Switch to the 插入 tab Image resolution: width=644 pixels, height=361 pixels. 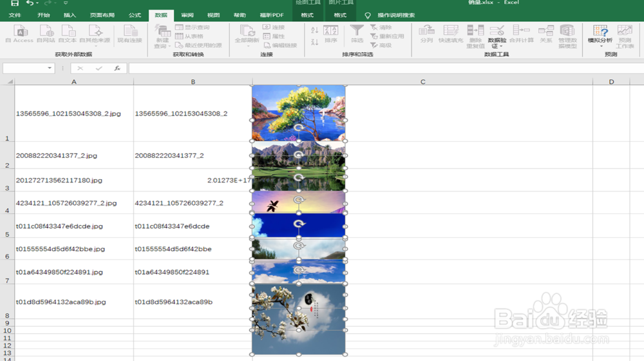[x=70, y=15]
